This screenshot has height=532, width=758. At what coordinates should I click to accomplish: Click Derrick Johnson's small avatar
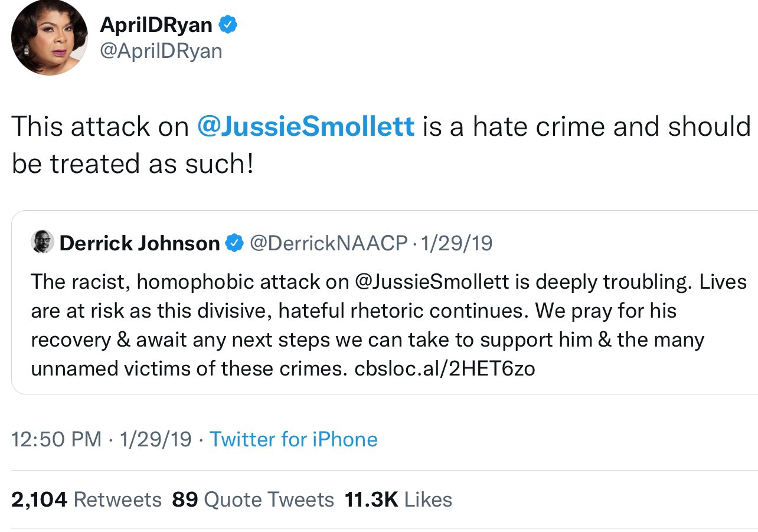[43, 242]
